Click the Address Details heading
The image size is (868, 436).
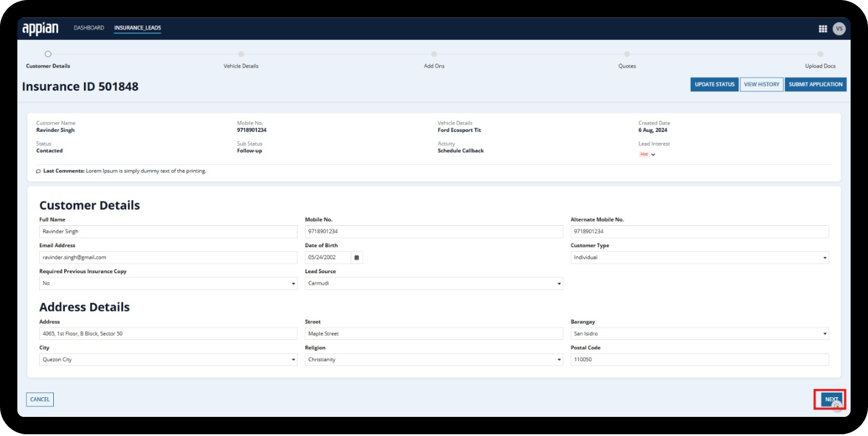tap(84, 307)
